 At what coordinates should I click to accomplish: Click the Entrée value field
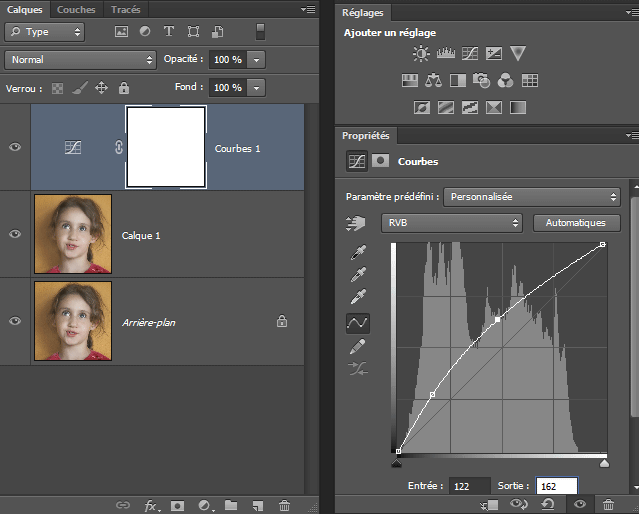pyautogui.click(x=469, y=486)
